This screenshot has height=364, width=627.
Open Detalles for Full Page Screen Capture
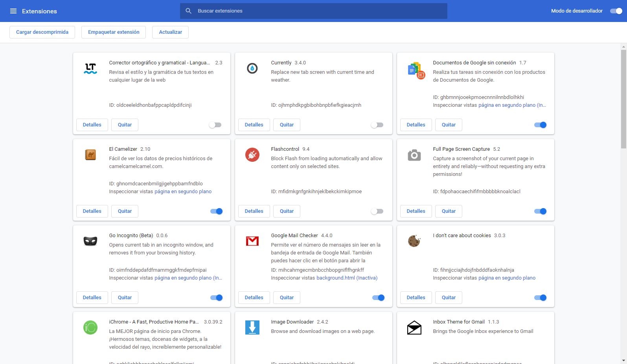click(x=416, y=211)
